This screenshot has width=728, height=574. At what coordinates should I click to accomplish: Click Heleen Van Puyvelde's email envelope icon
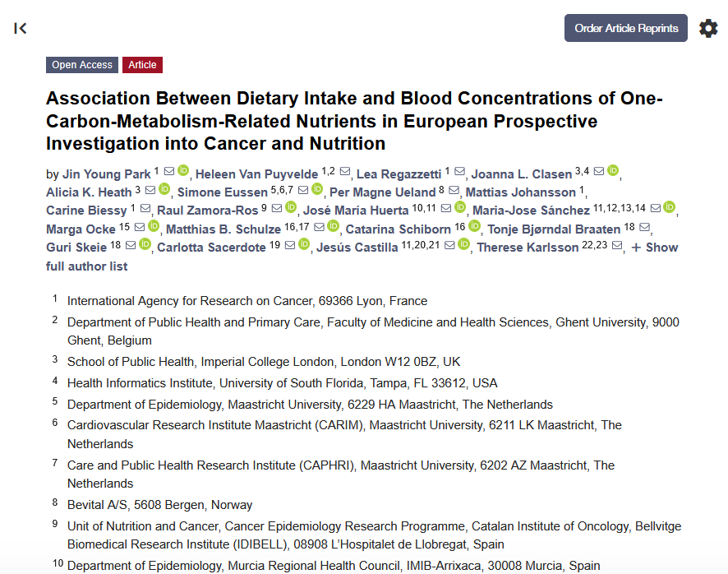click(345, 172)
